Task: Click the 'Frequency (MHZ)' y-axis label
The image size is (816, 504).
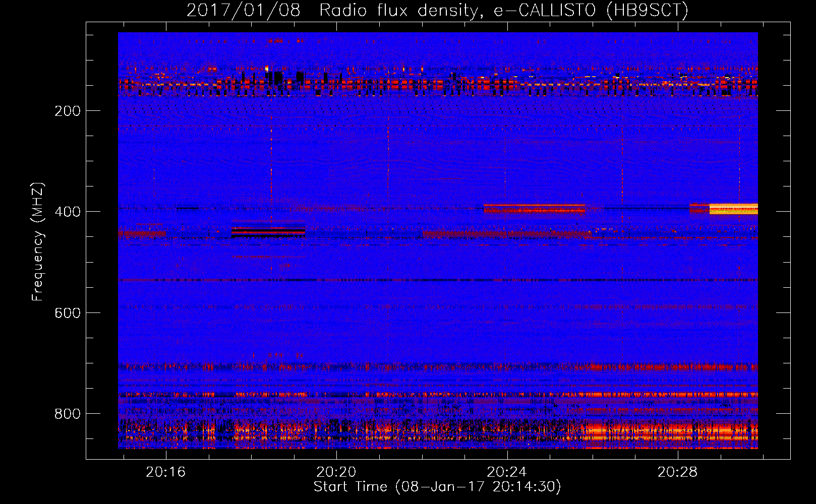Action: coord(38,242)
